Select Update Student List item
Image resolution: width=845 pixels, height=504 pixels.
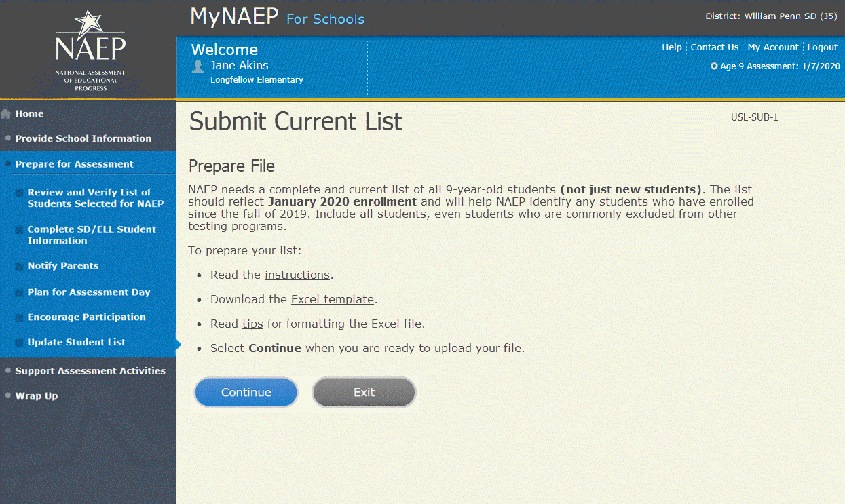77,343
